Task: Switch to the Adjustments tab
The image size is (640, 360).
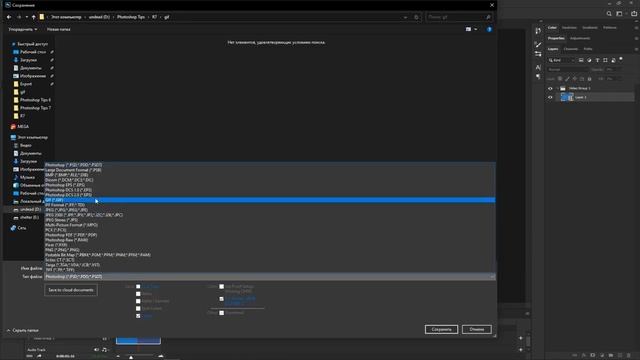Action: coord(580,38)
